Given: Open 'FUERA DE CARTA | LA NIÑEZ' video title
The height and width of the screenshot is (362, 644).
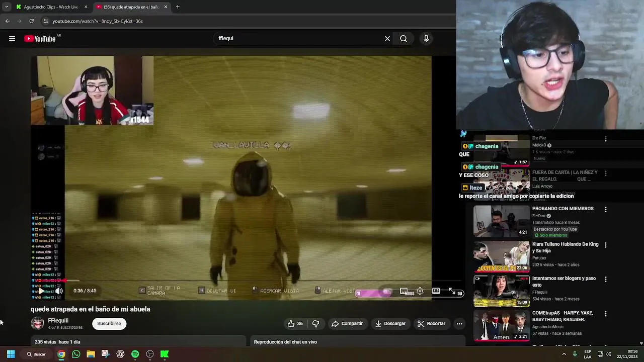Looking at the screenshot, I should 565,175.
